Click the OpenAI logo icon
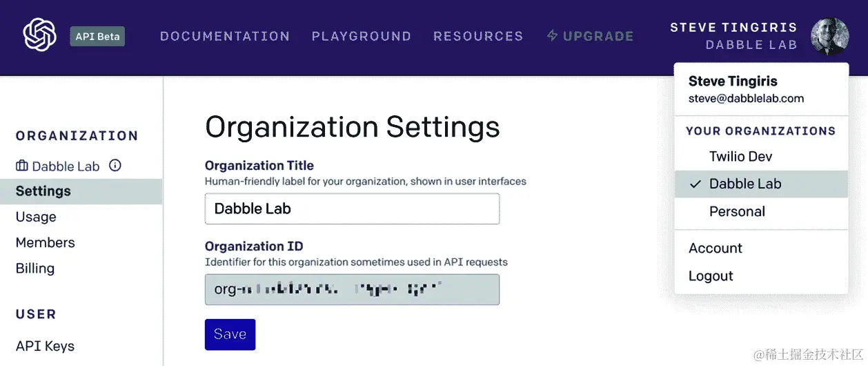The height and width of the screenshot is (366, 868). (39, 35)
